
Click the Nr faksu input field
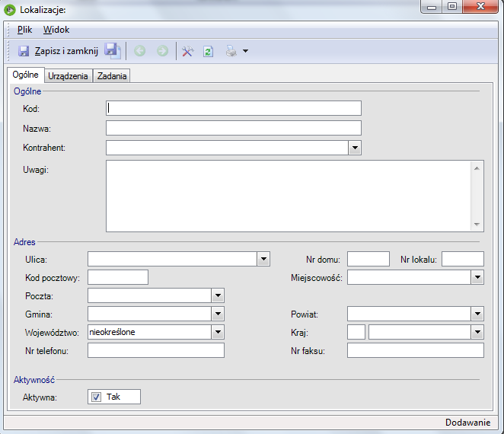click(x=416, y=350)
